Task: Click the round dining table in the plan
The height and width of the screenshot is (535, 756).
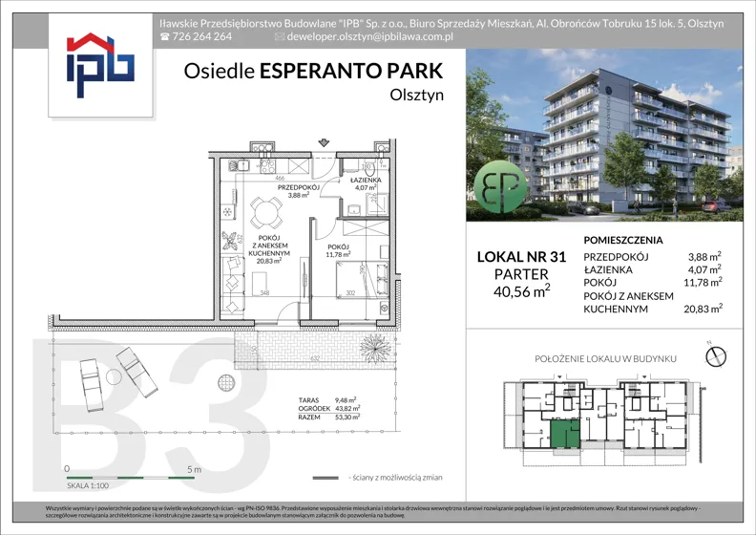Action: pyautogui.click(x=265, y=213)
